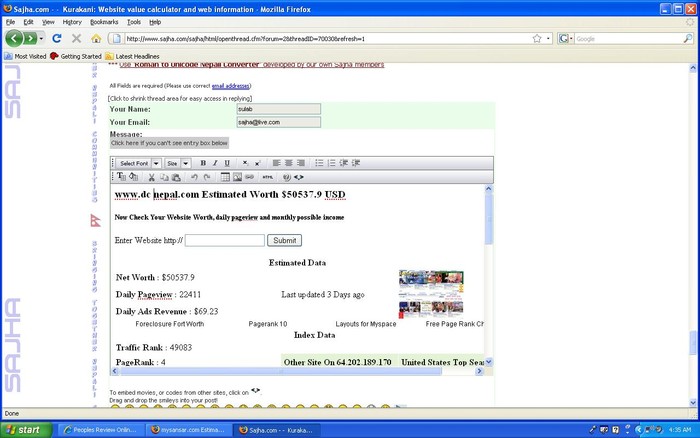Toggle underline formatting in the editor
Viewport: 700px width, 438px height.
click(227, 163)
